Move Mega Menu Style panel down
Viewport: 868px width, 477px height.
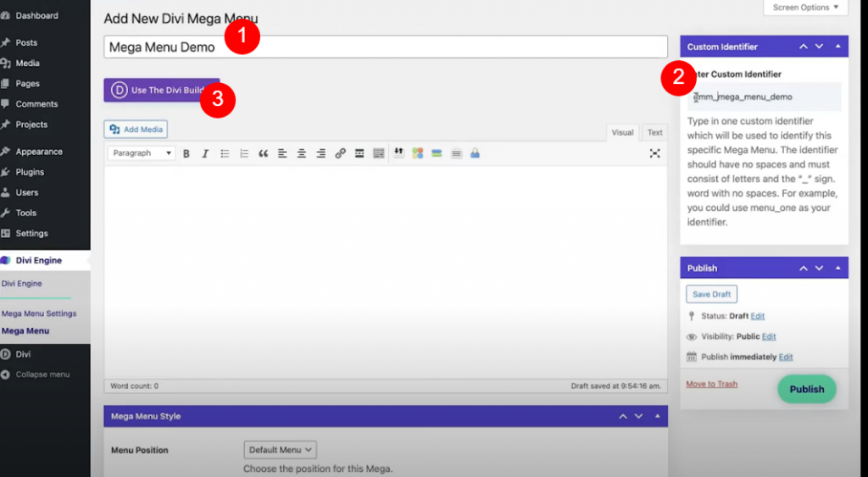pos(639,416)
